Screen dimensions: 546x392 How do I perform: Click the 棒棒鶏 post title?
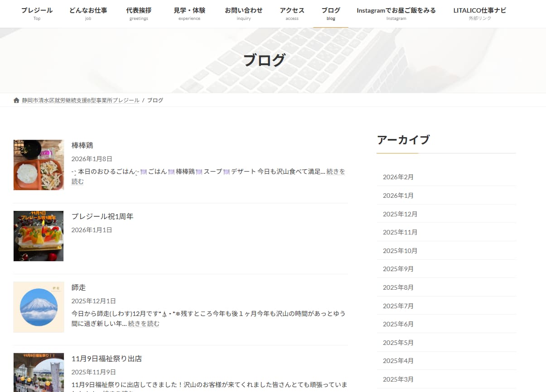pyautogui.click(x=82, y=145)
